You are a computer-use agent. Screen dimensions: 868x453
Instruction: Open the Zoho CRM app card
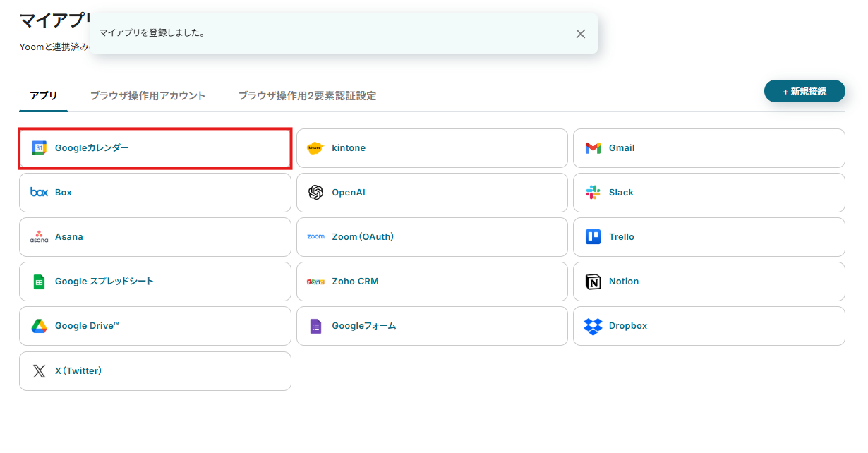pos(432,282)
